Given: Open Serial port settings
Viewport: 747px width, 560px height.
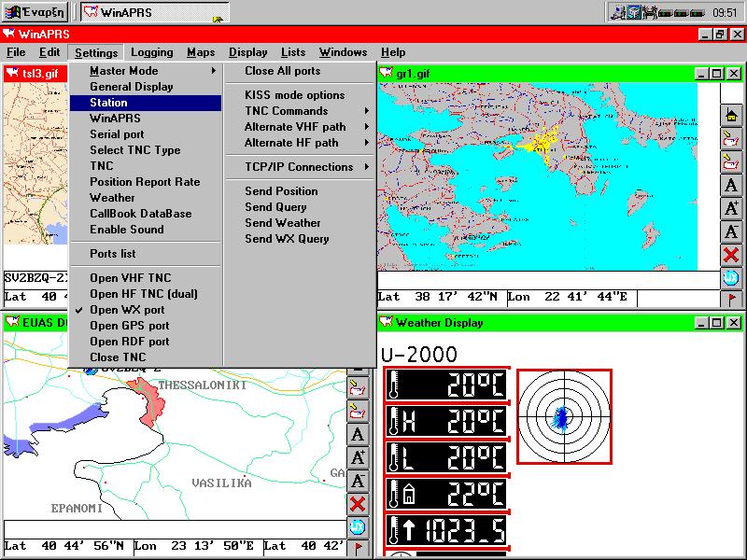Looking at the screenshot, I should click(x=146, y=134).
